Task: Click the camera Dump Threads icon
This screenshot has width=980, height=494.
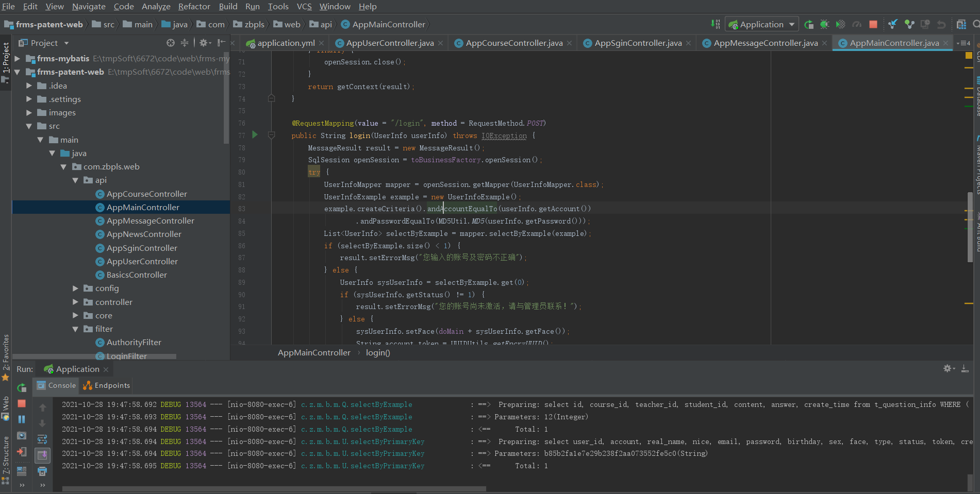Action: [x=22, y=436]
